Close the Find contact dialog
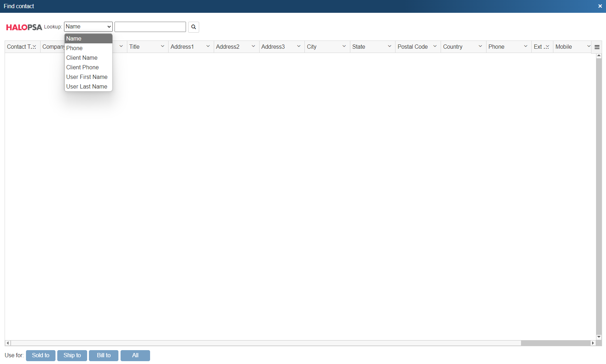This screenshot has height=364, width=606. click(600, 6)
